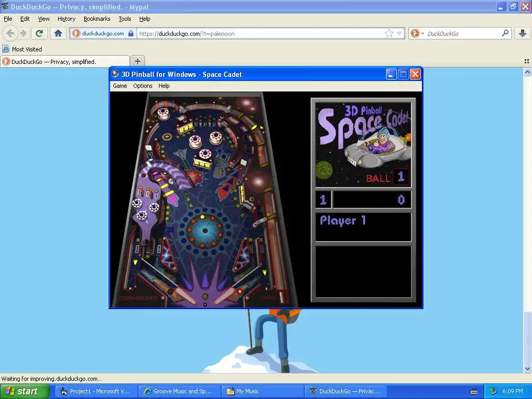
Task: Close the 3D Pinball window
Action: (x=415, y=74)
